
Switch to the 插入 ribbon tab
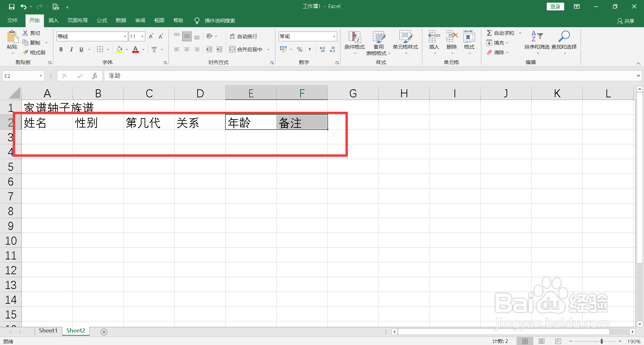(53, 20)
